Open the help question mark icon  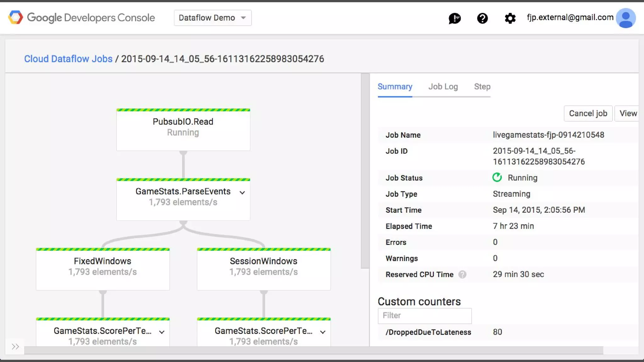482,18
